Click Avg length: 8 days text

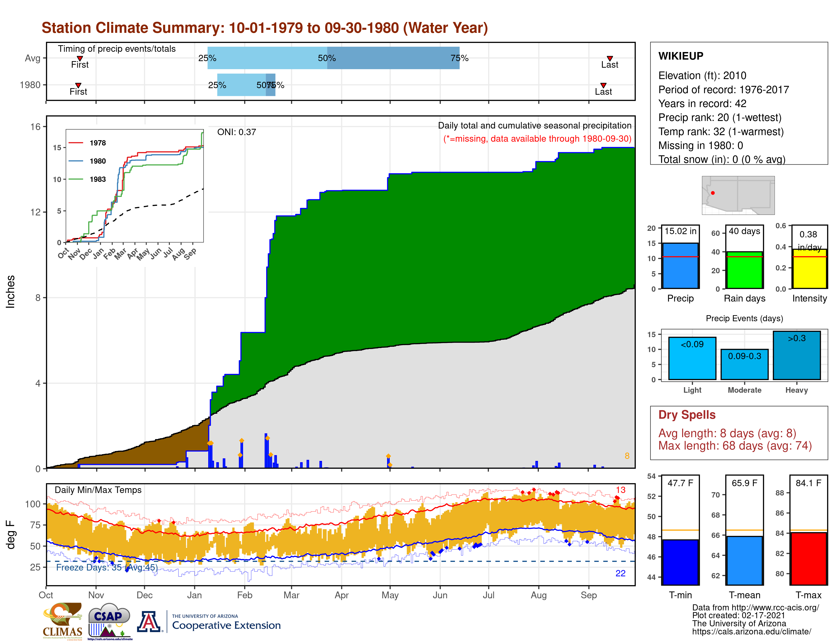[727, 433]
